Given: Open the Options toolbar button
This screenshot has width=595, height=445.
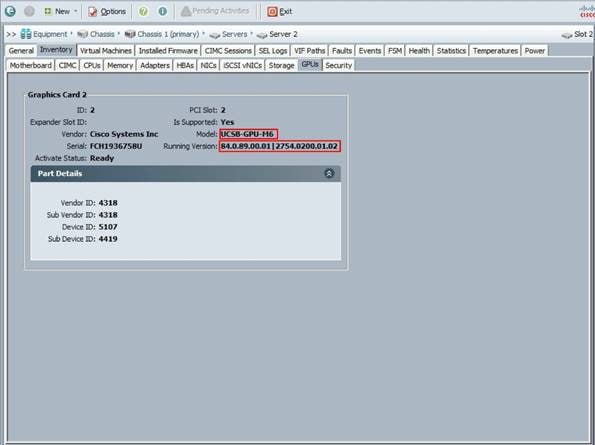Looking at the screenshot, I should 107,12.
